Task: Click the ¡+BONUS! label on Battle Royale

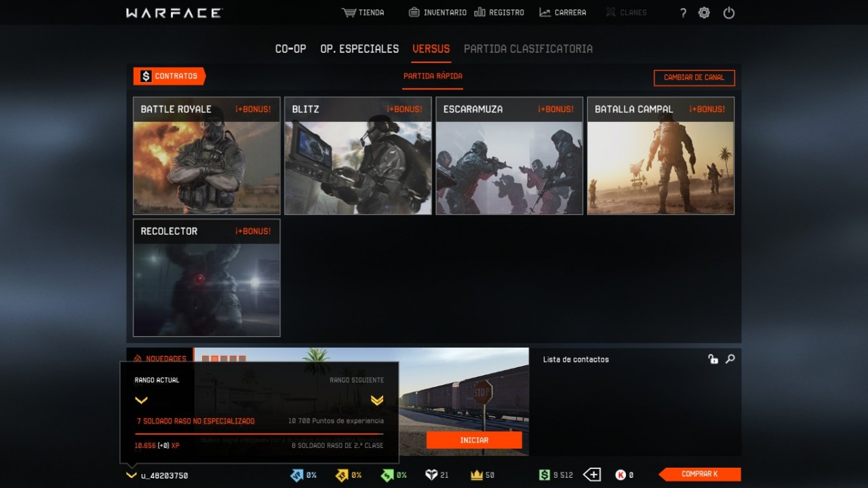Action: tap(253, 109)
